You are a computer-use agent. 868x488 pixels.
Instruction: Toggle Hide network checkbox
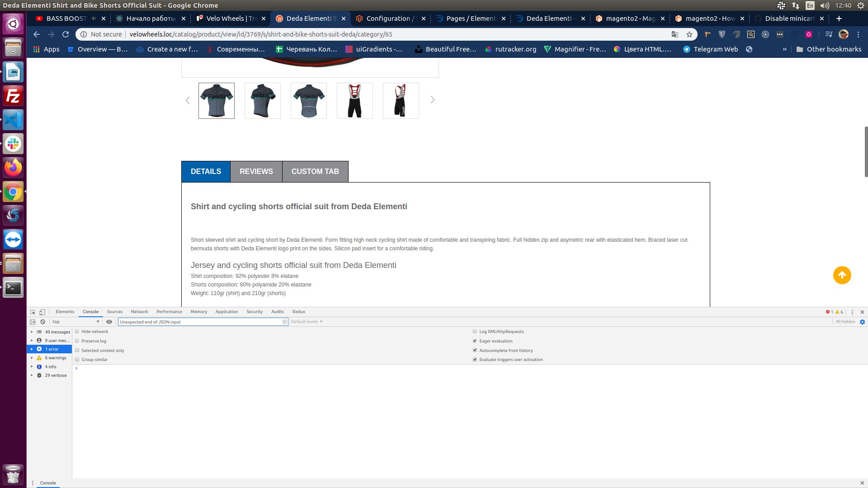77,331
